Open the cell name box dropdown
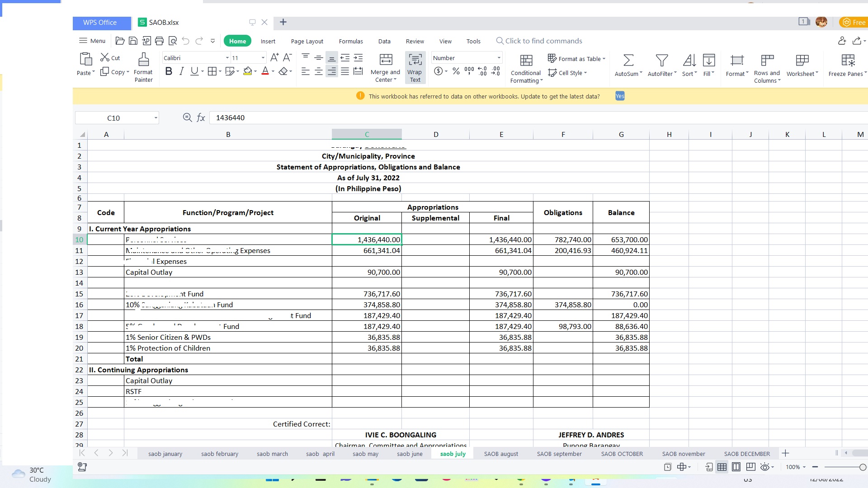The image size is (868, 488). [156, 118]
